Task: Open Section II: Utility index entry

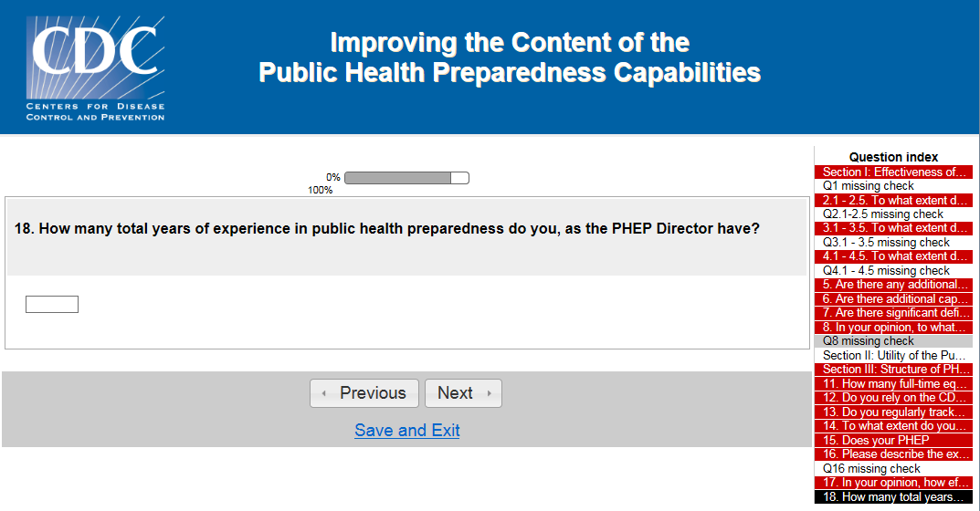Action: tap(893, 355)
